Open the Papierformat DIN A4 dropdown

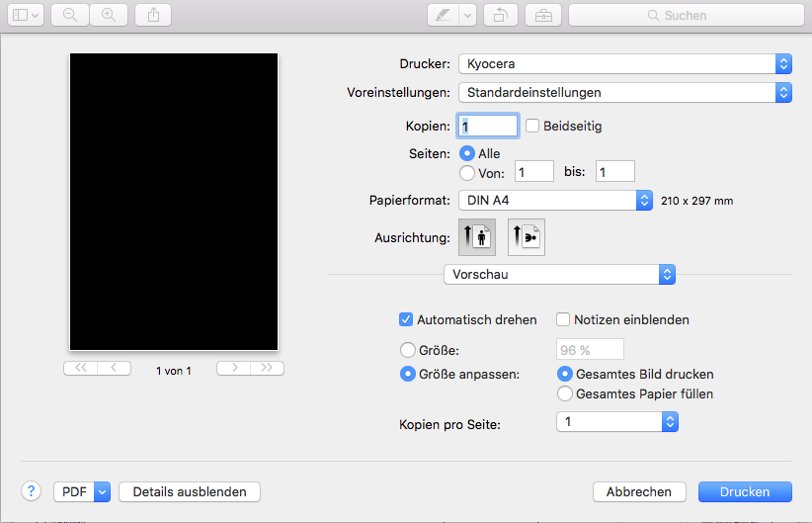point(555,200)
